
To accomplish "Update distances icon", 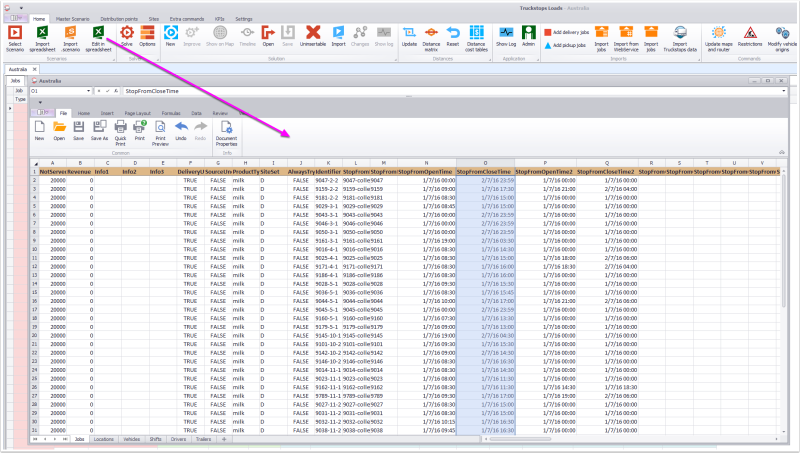I will (x=409, y=33).
